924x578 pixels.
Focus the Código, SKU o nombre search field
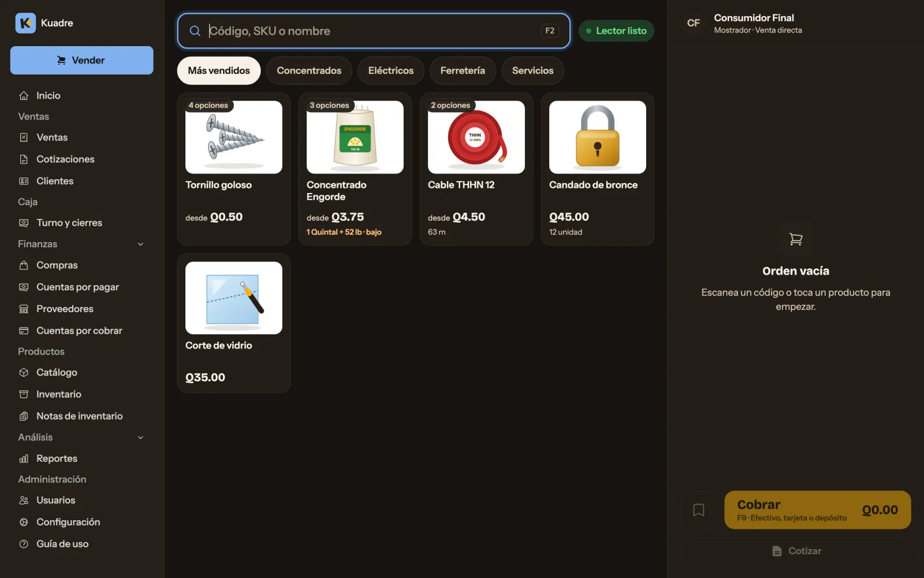[x=374, y=31]
